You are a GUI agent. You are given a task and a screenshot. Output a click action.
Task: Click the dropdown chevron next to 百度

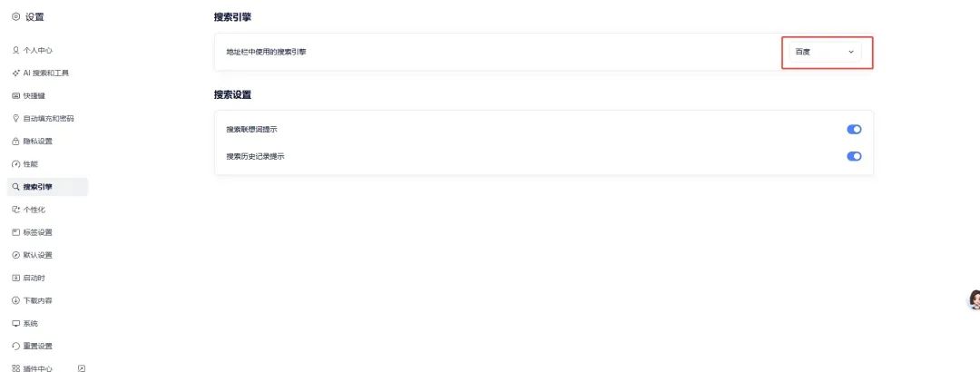(851, 52)
